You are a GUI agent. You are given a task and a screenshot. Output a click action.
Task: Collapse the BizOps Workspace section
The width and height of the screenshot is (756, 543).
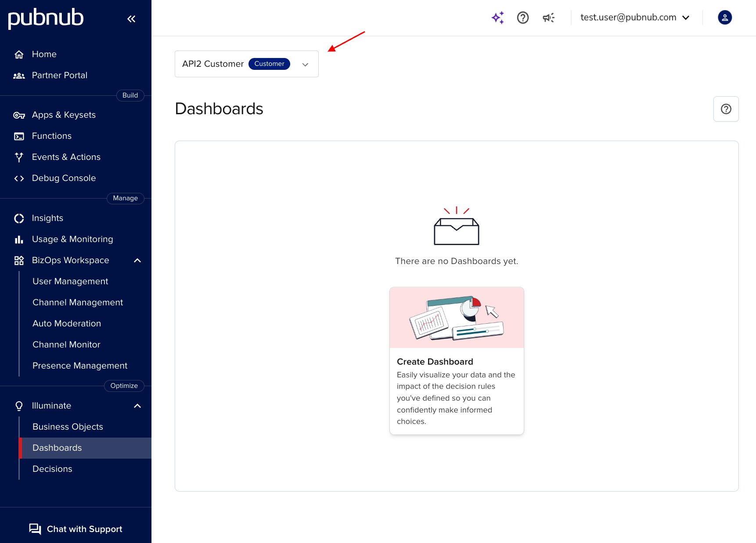point(137,260)
